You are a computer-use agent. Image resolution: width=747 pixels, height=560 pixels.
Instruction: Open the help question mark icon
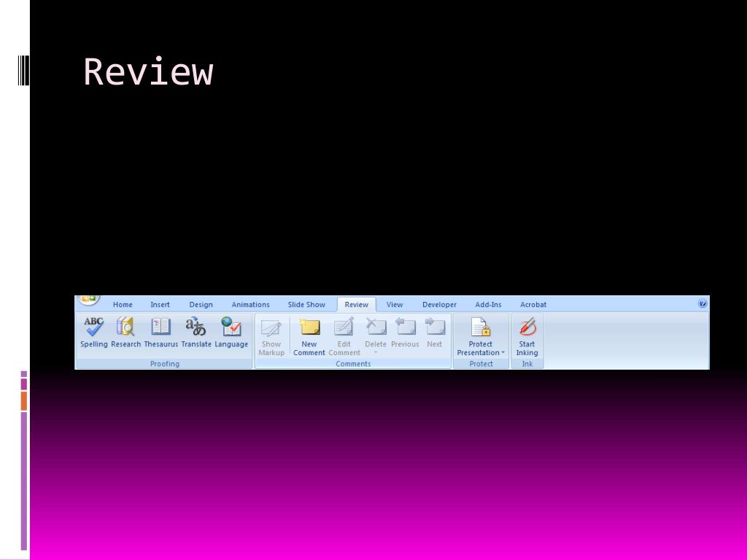(703, 303)
